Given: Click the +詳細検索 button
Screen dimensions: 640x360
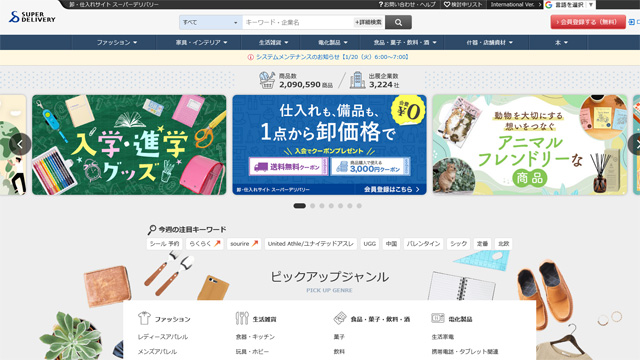Looking at the screenshot, I should click(x=368, y=22).
